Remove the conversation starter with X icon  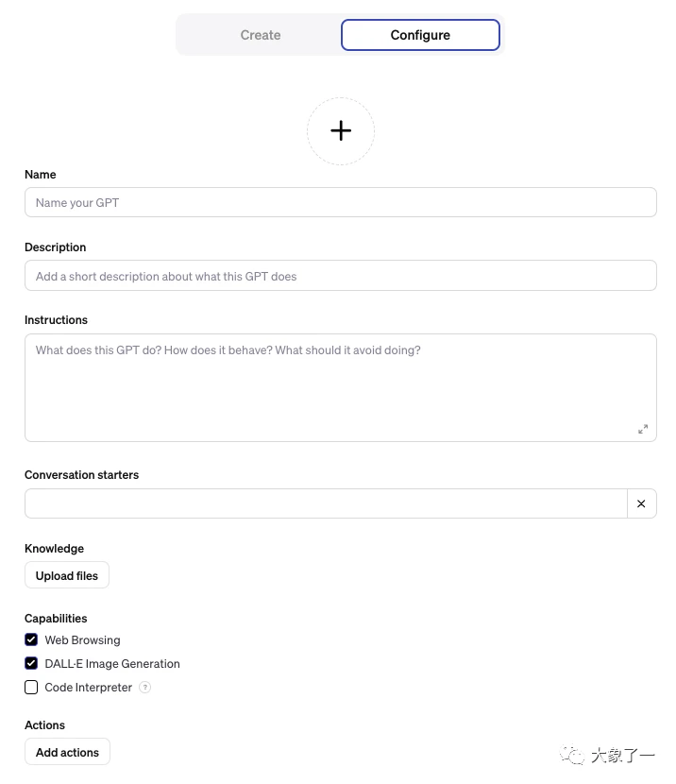click(x=641, y=503)
